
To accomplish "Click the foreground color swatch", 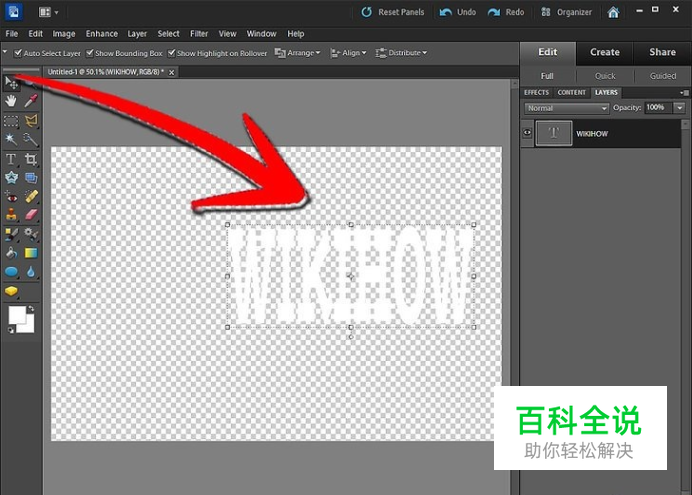I will (17, 315).
